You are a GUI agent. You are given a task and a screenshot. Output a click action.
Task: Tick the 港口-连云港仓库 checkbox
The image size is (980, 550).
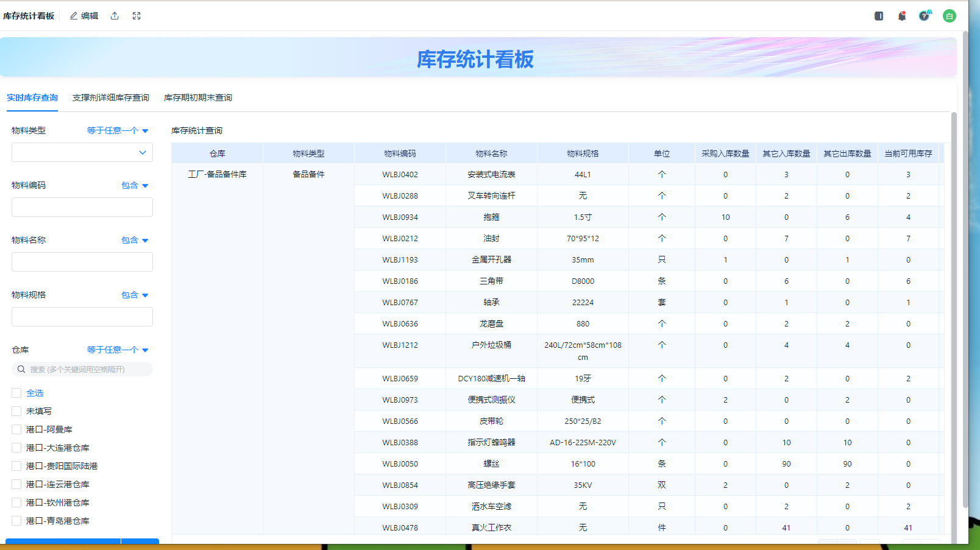16,484
